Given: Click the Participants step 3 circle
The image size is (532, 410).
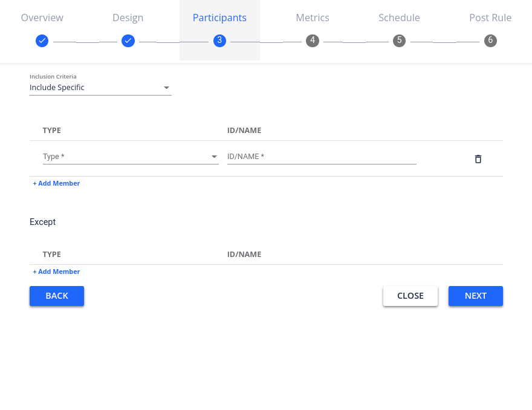Looking at the screenshot, I should coord(219,41).
